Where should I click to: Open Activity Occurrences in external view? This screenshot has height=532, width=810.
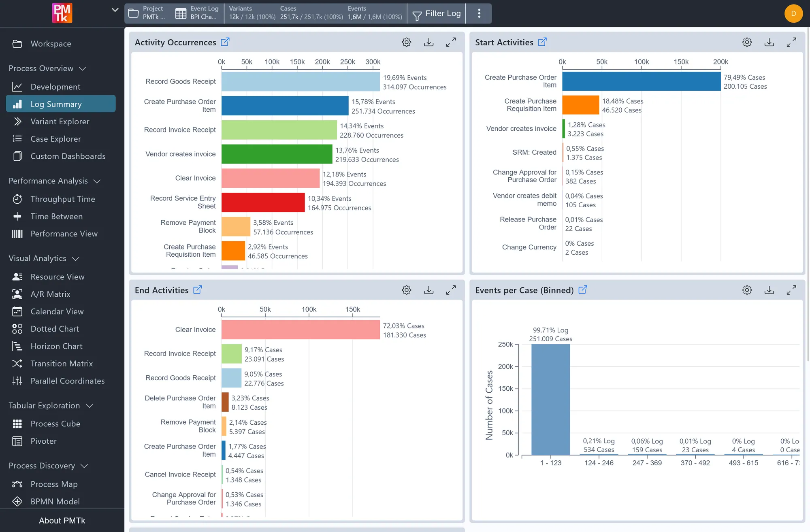[x=225, y=42]
